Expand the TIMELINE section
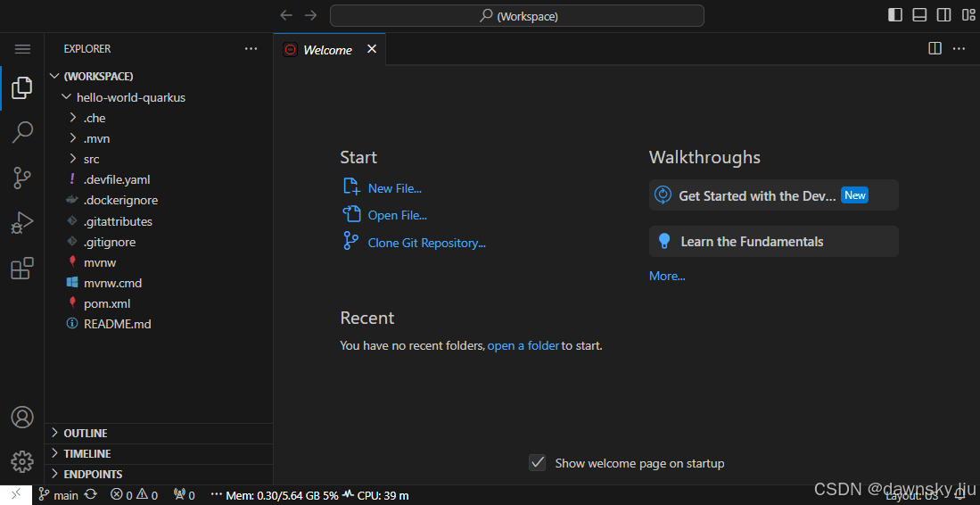980x505 pixels. 160,454
